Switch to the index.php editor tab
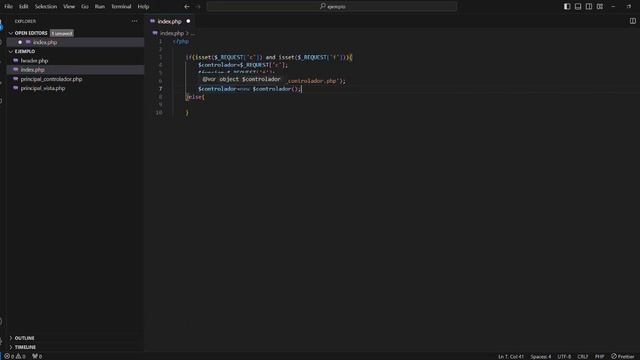Viewport: 640px width, 360px height. click(x=169, y=21)
